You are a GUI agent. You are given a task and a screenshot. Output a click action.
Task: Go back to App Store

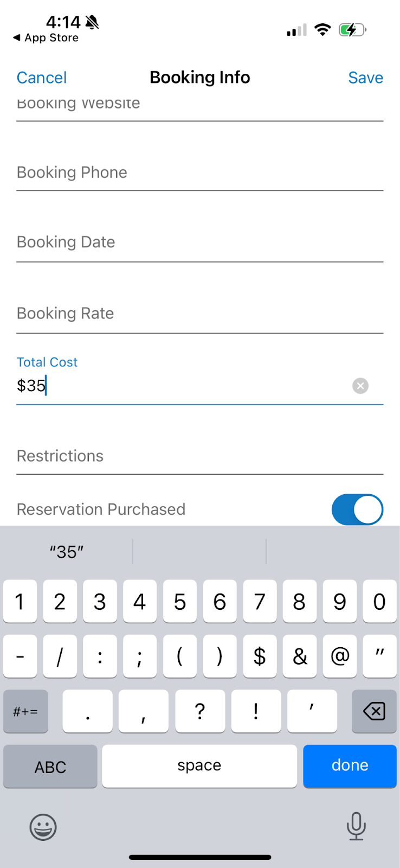tap(46, 38)
